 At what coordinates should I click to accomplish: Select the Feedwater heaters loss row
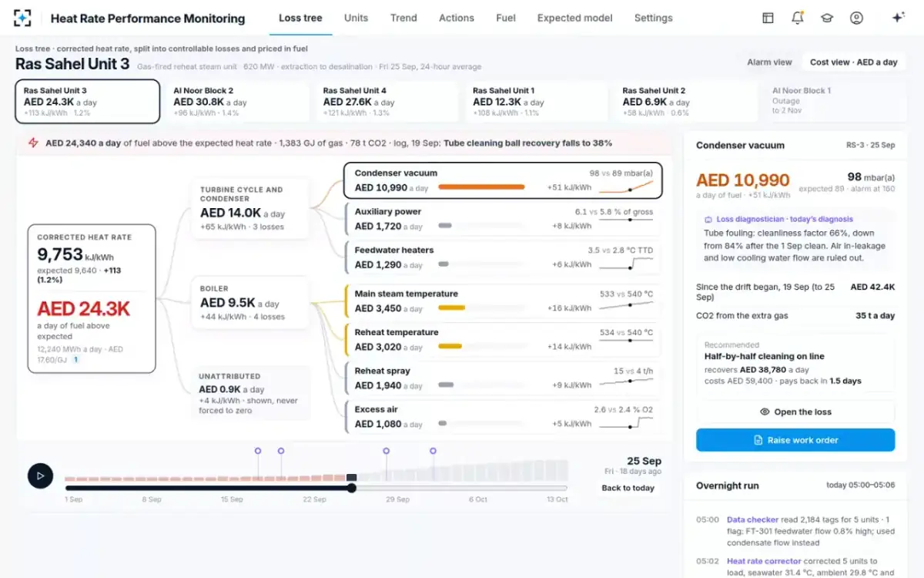pyautogui.click(x=503, y=257)
